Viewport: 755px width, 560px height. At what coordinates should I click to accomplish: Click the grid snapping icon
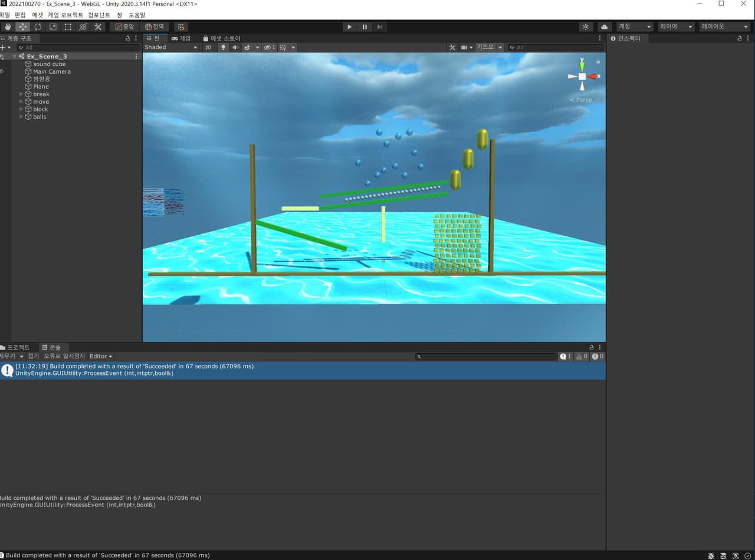tap(181, 27)
